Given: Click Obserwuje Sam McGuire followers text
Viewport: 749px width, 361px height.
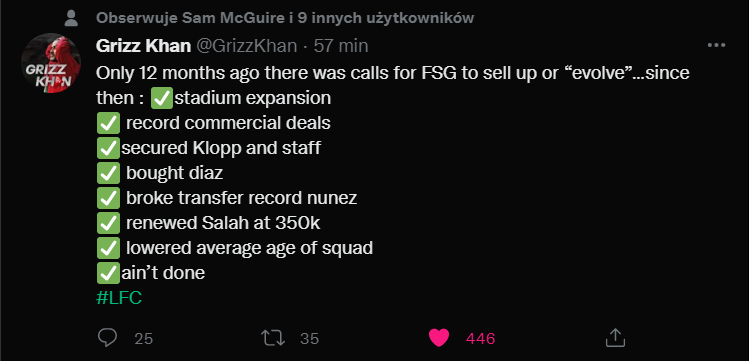Looking at the screenshot, I should (285, 18).
